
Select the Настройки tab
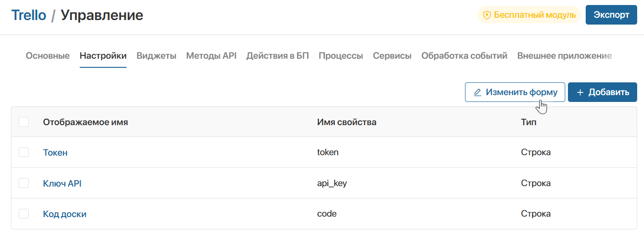pos(103,56)
